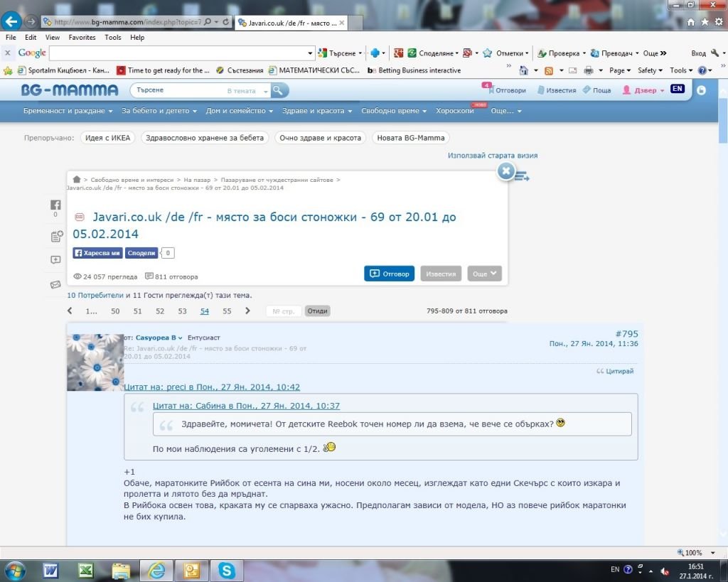Image resolution: width=728 pixels, height=582 pixels.
Task: Open the Favorites menu in menu bar
Action: 82,38
